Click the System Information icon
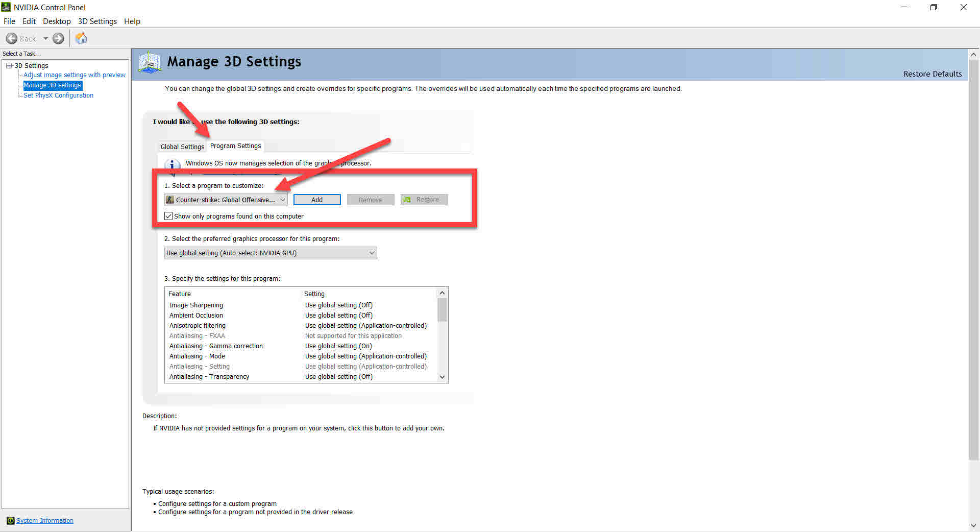Screen dimensions: 980x532 click(10, 521)
